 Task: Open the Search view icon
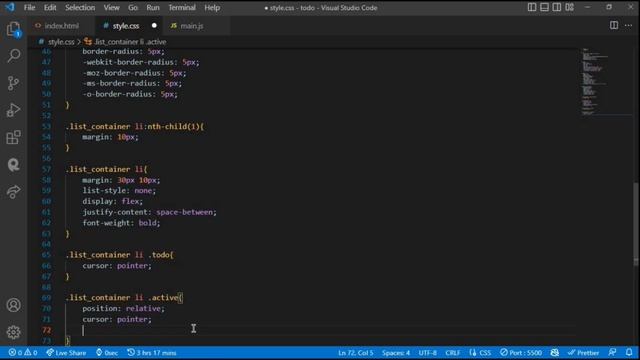pyautogui.click(x=13, y=56)
